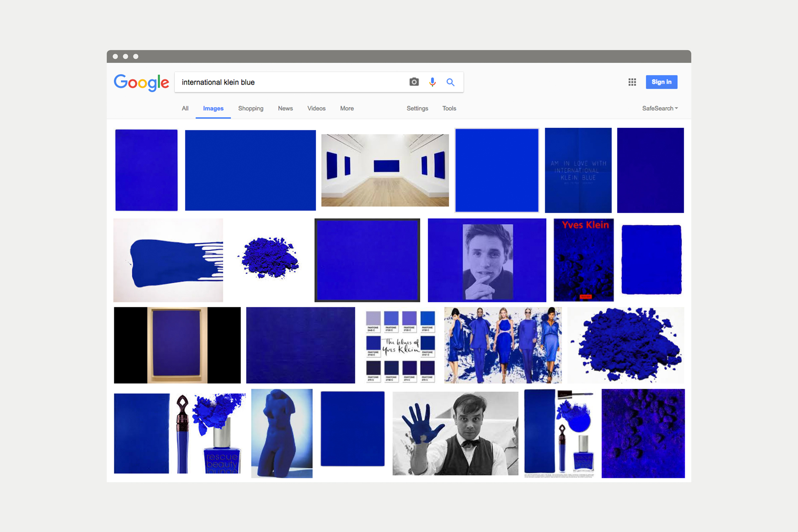Image resolution: width=798 pixels, height=532 pixels.
Task: Open 'The blues of Yves Klein' Pantone chart
Action: pyautogui.click(x=400, y=346)
